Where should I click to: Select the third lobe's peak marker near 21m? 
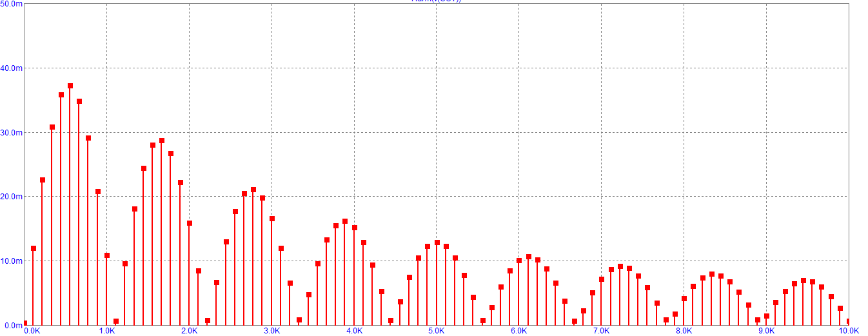click(253, 190)
